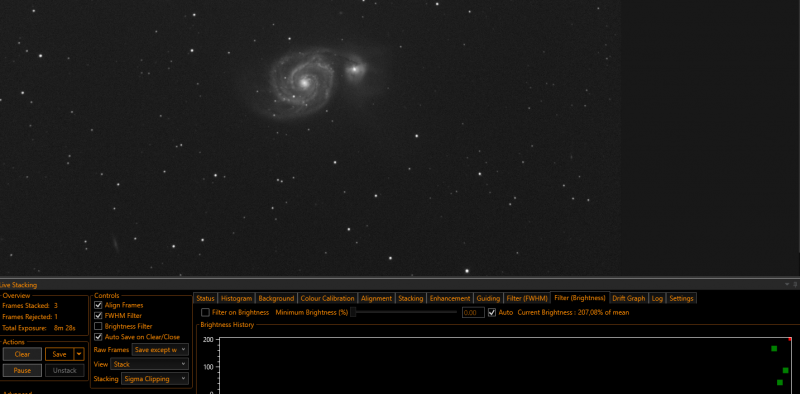Click the Frames Rejected value

(56, 317)
